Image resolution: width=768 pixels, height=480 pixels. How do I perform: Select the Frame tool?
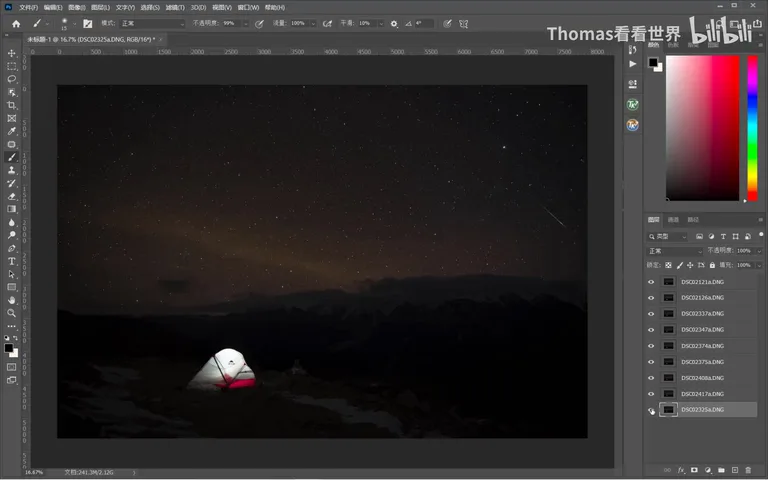(x=12, y=118)
